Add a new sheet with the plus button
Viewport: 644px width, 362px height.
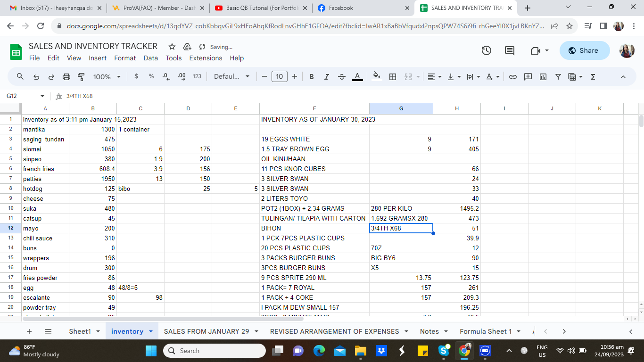pos(29,331)
